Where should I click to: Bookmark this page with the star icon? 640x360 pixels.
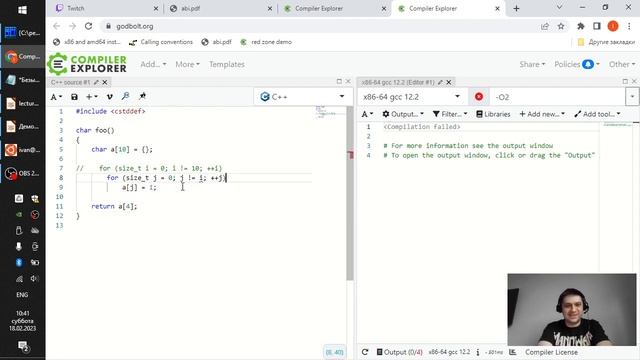tap(561, 26)
